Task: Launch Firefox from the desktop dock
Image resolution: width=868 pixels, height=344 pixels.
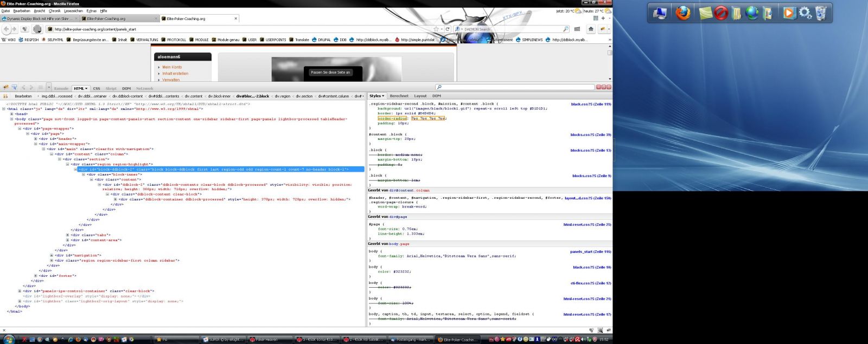Action: pos(683,12)
